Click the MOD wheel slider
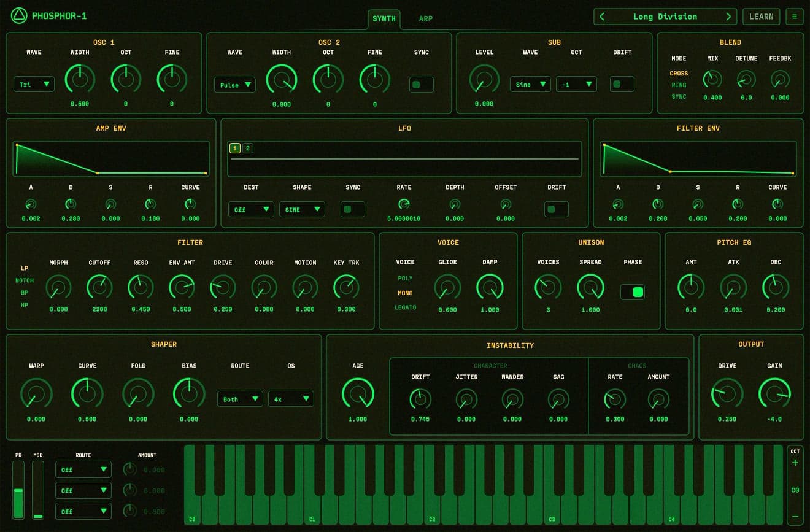 [38, 490]
